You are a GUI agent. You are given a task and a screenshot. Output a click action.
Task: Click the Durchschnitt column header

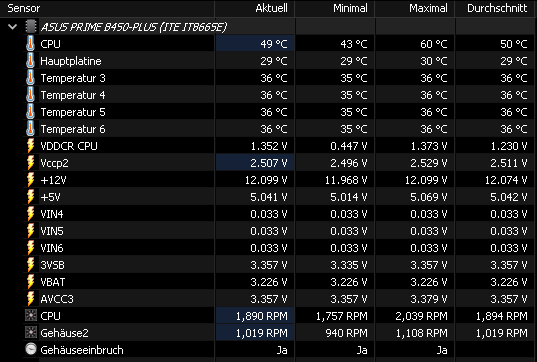[x=496, y=8]
